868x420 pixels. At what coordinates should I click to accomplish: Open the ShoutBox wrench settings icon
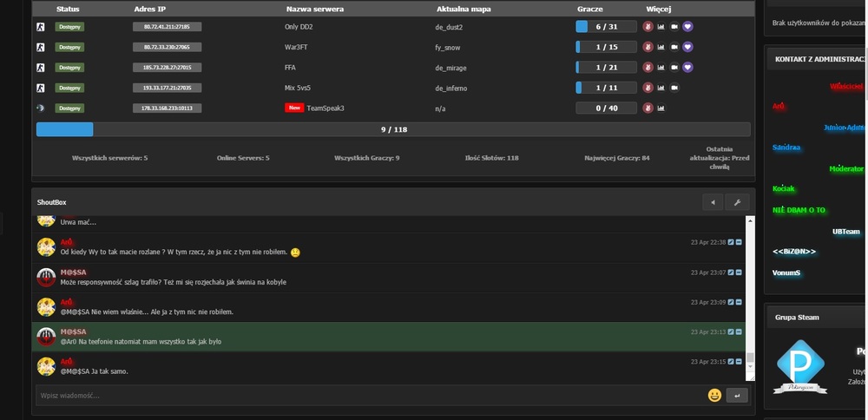[x=737, y=202]
